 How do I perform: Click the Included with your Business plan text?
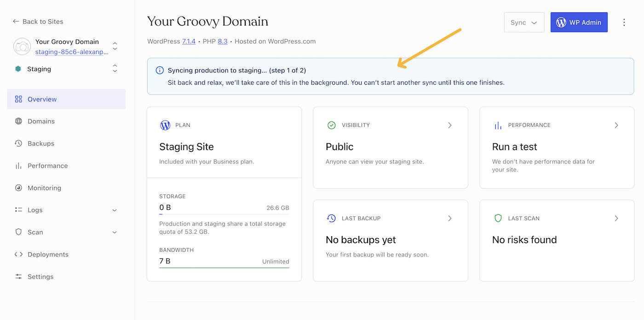coord(207,162)
